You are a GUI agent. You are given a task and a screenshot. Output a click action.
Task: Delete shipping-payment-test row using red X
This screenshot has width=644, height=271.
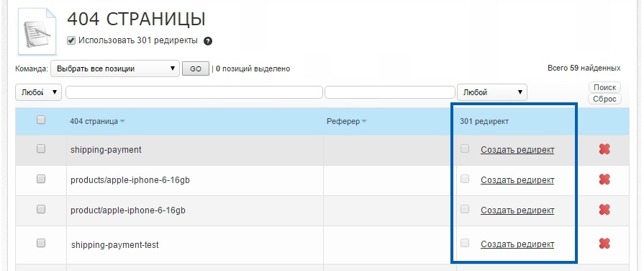coord(604,244)
